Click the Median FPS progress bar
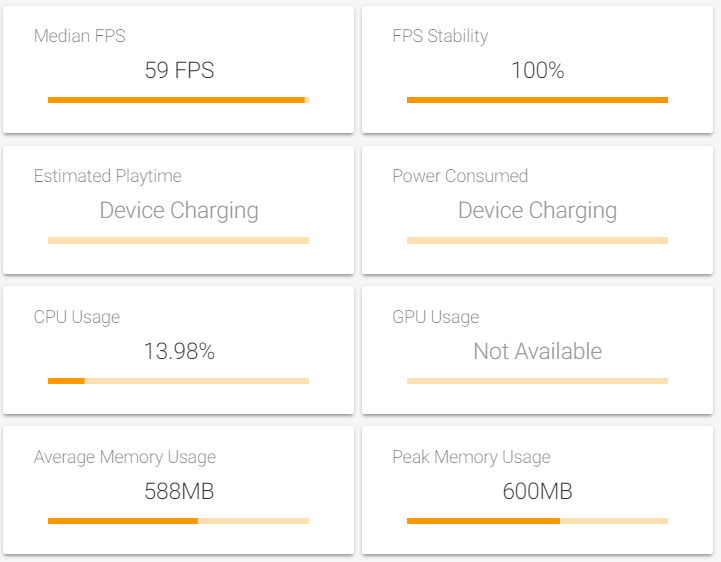The height and width of the screenshot is (562, 721). [178, 100]
